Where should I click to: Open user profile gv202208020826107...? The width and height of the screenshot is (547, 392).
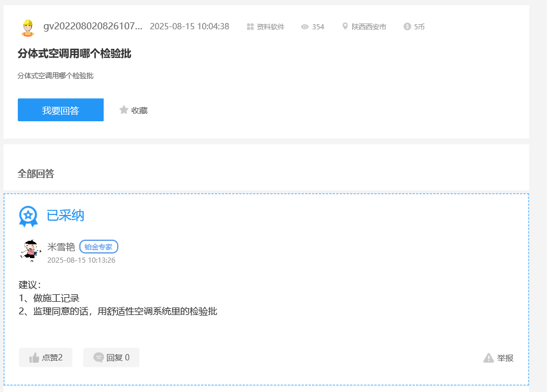[93, 26]
